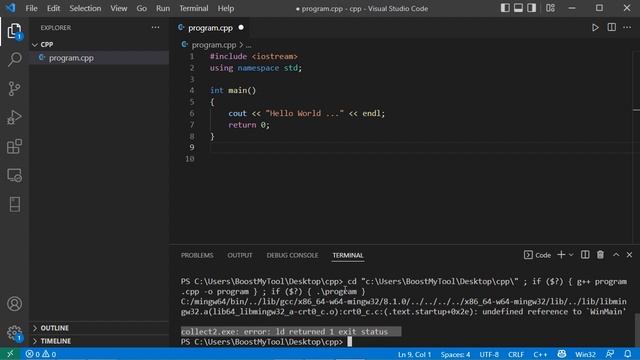Open the Manage settings gear
The image size is (640, 360).
coord(14,333)
